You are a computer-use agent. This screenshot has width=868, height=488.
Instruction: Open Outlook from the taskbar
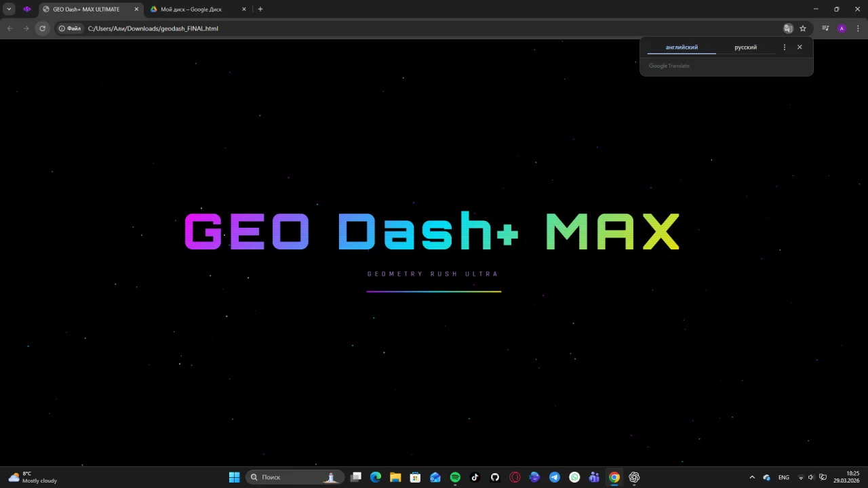(435, 477)
